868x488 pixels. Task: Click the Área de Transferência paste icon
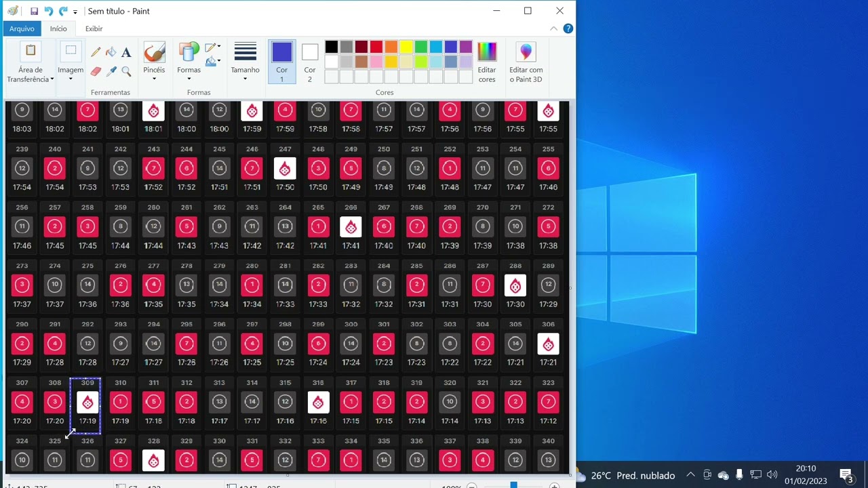pyautogui.click(x=31, y=52)
